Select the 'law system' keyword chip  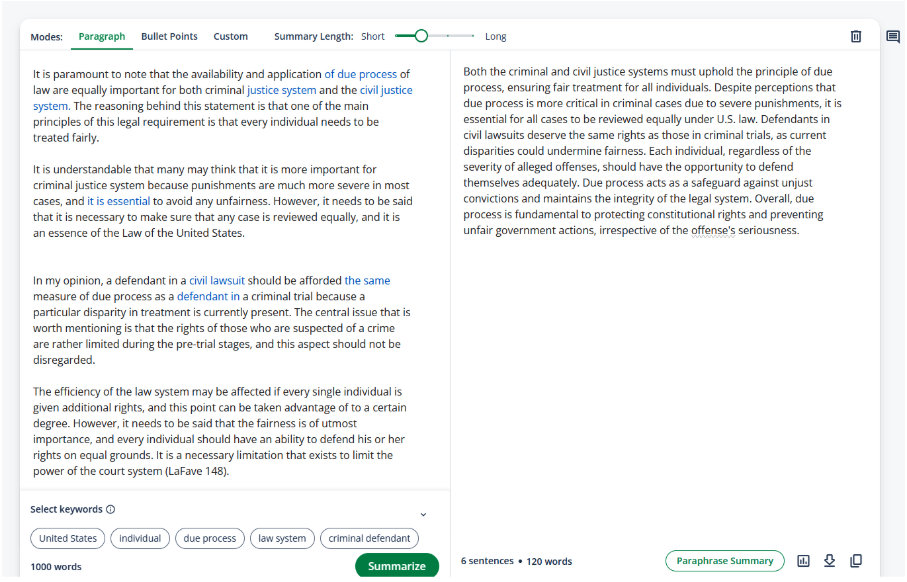[x=282, y=538]
